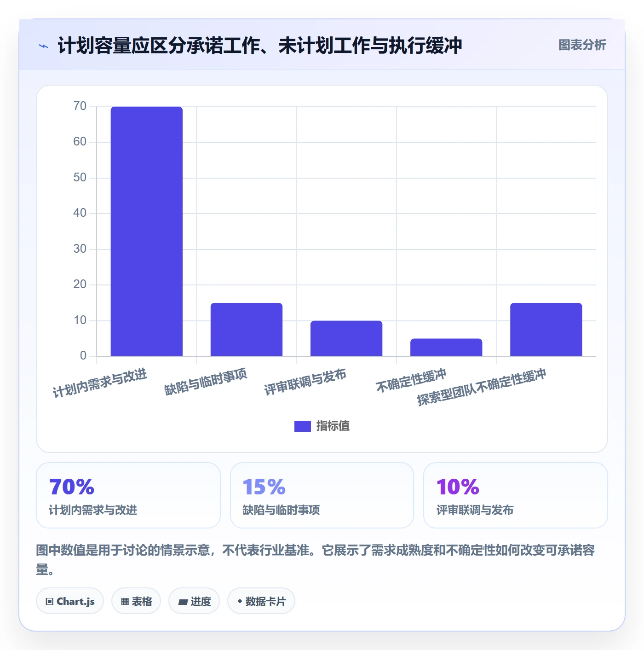Image resolution: width=644 pixels, height=650 pixels.
Task: Click the y-axis value 40
Action: (x=80, y=213)
